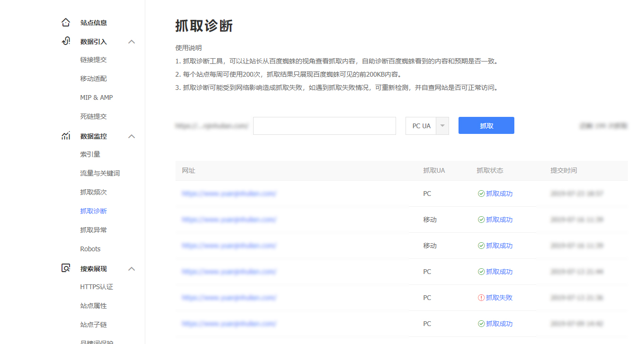This screenshot has width=644, height=344.
Task: Collapse the 数据引入 section
Action: [x=132, y=41]
